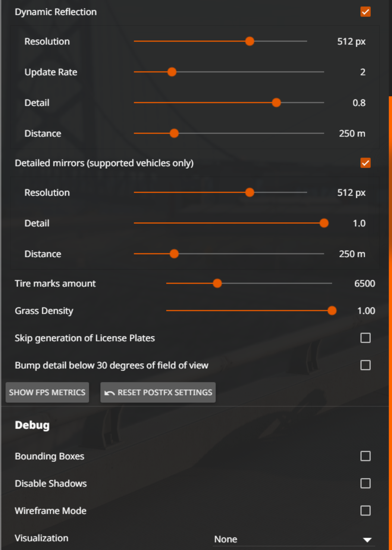
Task: Click the Dynamic Reflection Resolution slider handle
Action: tap(250, 41)
